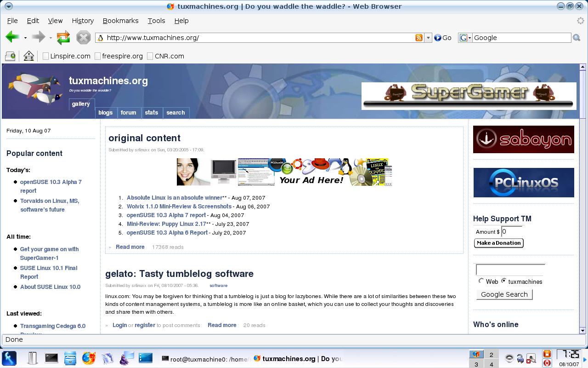Click the SuperGamer banner ad
The width and height of the screenshot is (588, 368).
(x=469, y=96)
